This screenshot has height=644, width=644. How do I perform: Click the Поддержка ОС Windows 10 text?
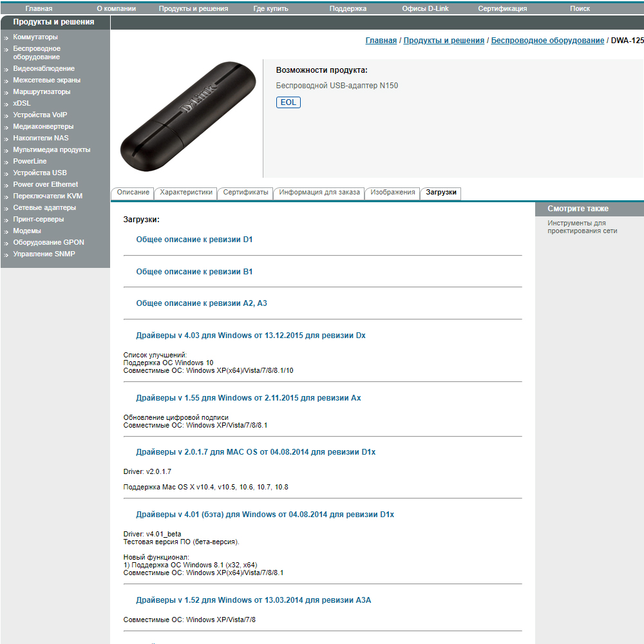coord(168,363)
